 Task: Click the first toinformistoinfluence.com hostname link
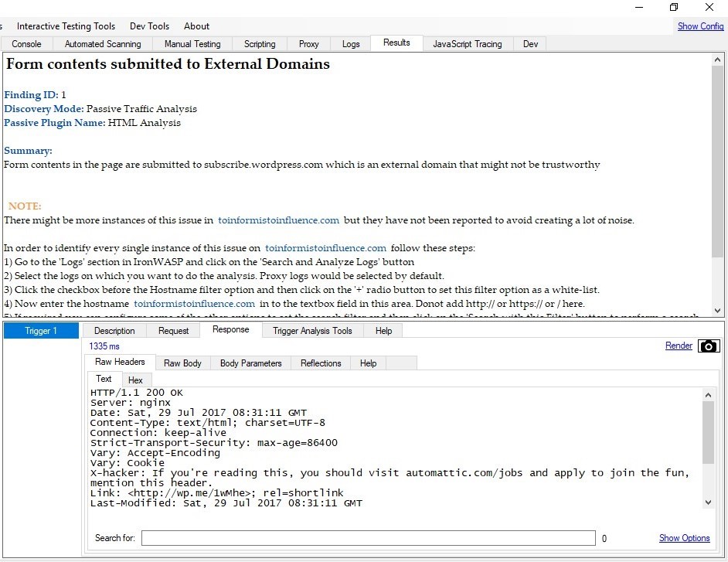278,220
